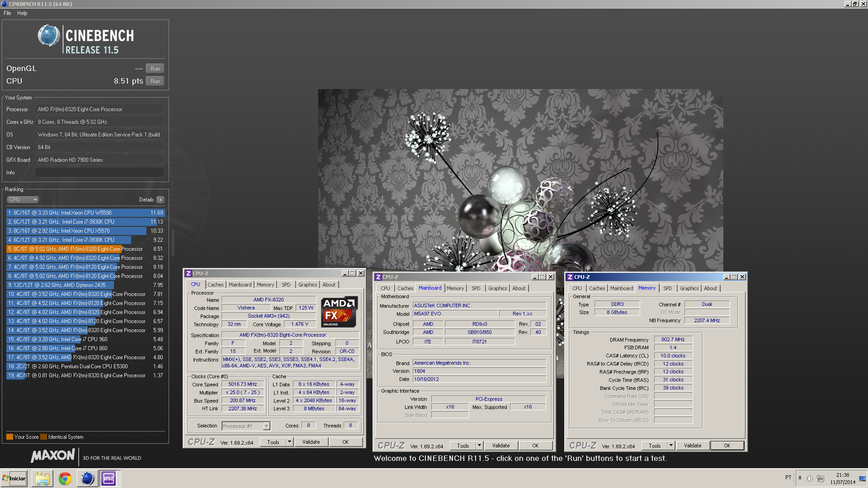Select ranking row 9 AMD Opteron 2435
The height and width of the screenshot is (488, 868).
[85, 285]
